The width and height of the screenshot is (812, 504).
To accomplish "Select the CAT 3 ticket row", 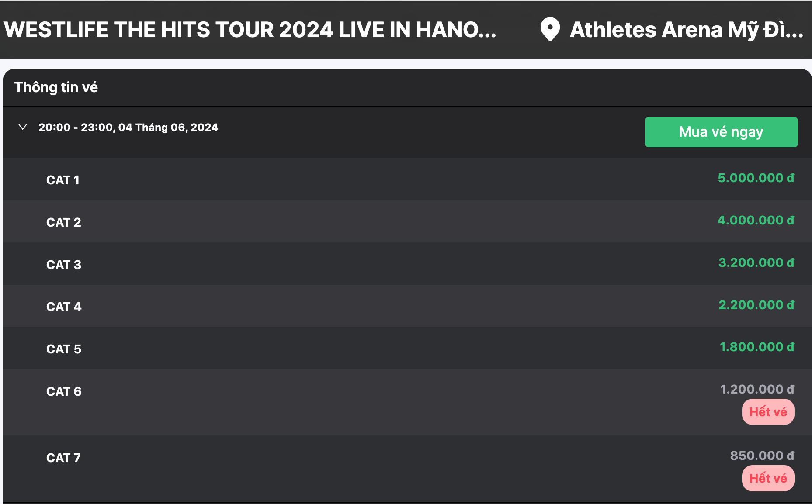I will [408, 264].
